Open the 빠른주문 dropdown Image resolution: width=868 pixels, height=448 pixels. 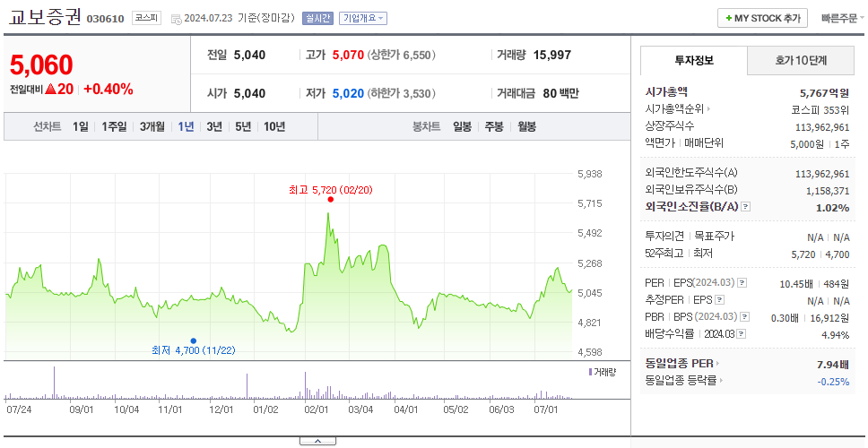tap(843, 18)
